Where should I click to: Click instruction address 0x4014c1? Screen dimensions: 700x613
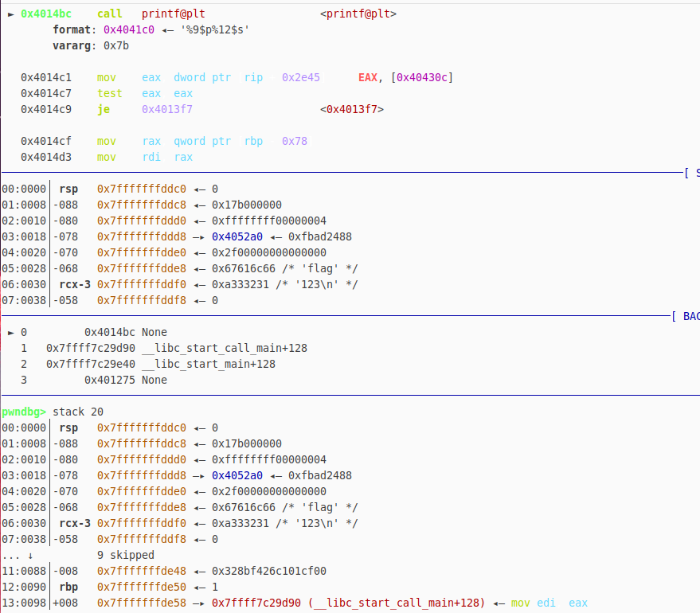coord(46,78)
